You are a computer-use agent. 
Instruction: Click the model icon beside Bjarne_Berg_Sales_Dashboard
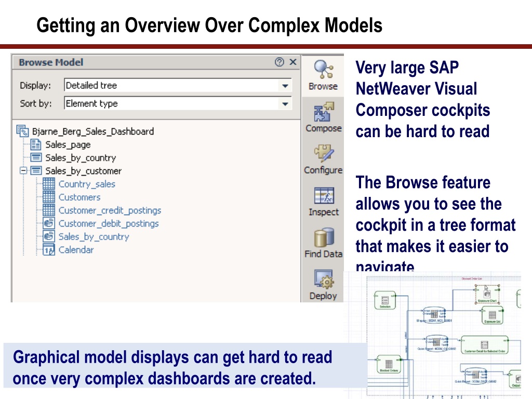coord(23,131)
